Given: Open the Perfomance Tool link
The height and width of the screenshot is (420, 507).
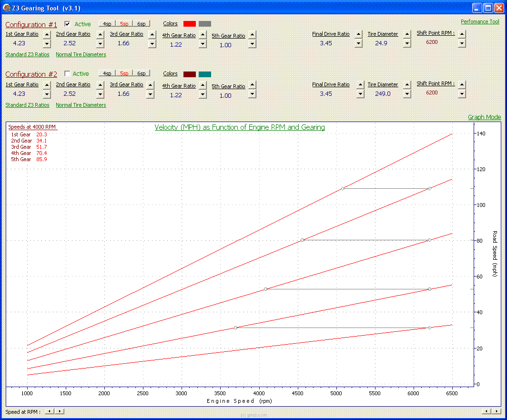Looking at the screenshot, I should pyautogui.click(x=480, y=21).
